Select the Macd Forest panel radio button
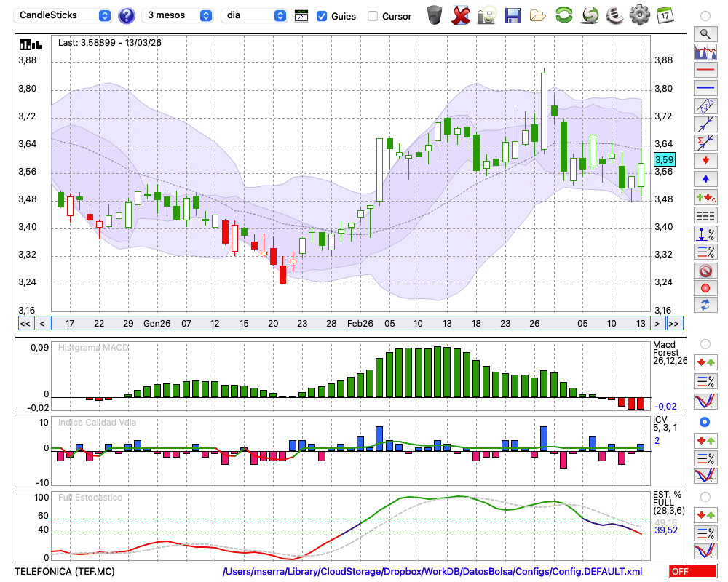This screenshot has height=582, width=728. [705, 343]
